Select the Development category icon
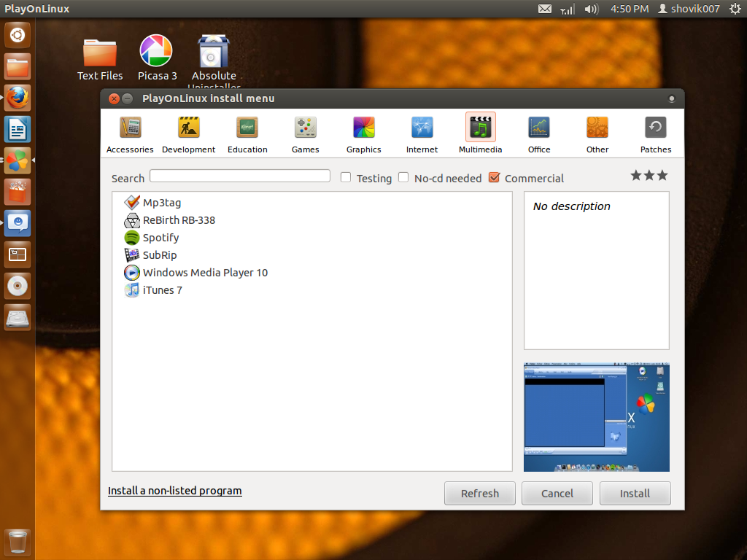 (188, 133)
